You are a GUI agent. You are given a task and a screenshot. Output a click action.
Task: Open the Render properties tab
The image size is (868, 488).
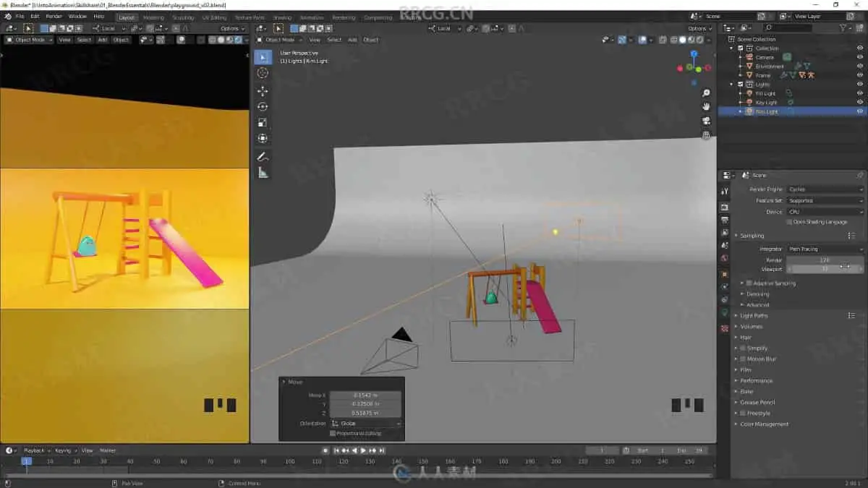pyautogui.click(x=725, y=207)
